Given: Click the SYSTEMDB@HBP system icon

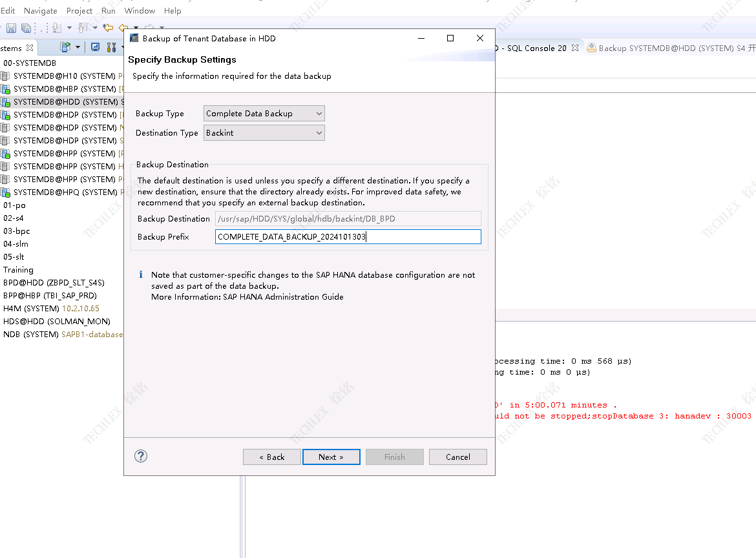Looking at the screenshot, I should 6,89.
